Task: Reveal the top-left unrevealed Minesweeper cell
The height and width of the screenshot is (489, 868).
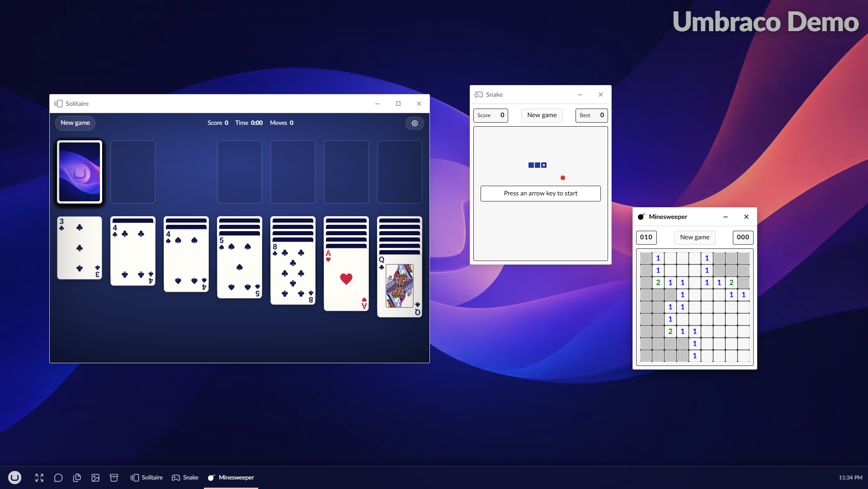Action: click(x=646, y=258)
